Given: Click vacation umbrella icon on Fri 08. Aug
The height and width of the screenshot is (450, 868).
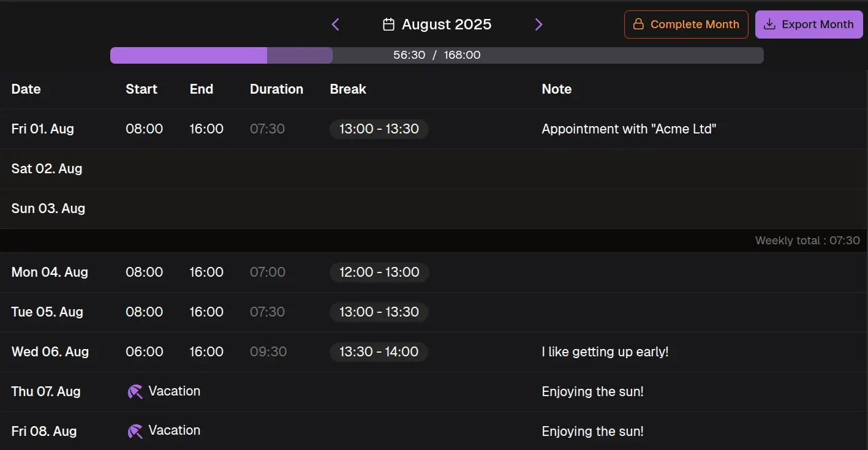Looking at the screenshot, I should [x=135, y=431].
